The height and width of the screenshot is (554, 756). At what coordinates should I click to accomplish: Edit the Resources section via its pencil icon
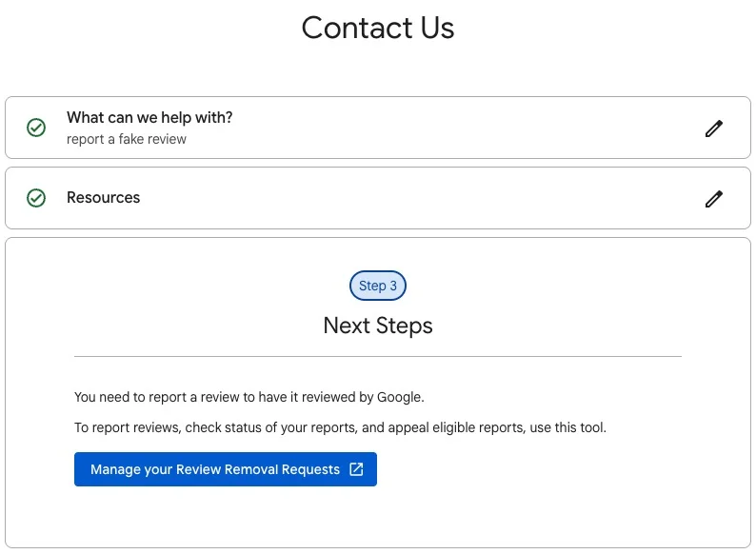(x=714, y=199)
